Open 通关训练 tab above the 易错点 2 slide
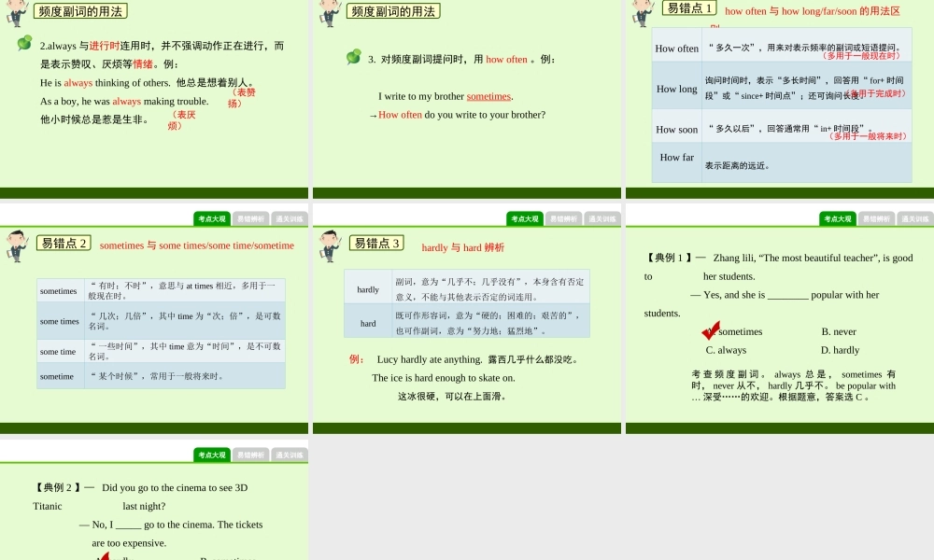The image size is (934, 560). 290,219
